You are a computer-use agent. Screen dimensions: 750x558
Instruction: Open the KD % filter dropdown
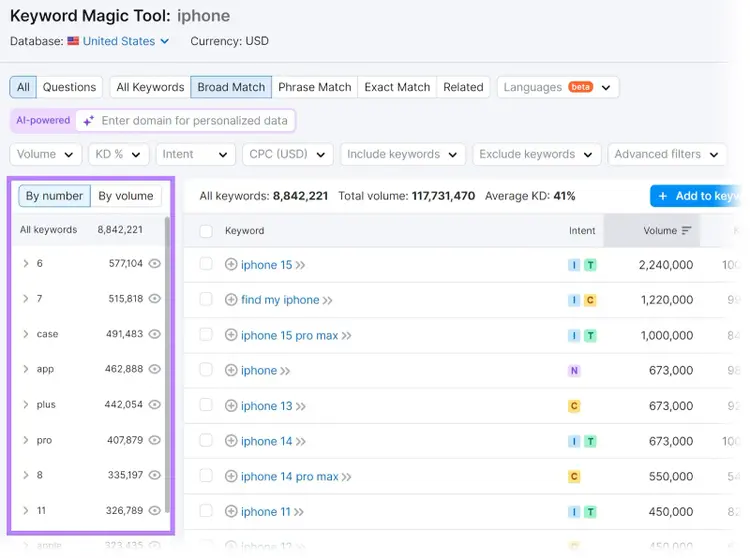[119, 154]
